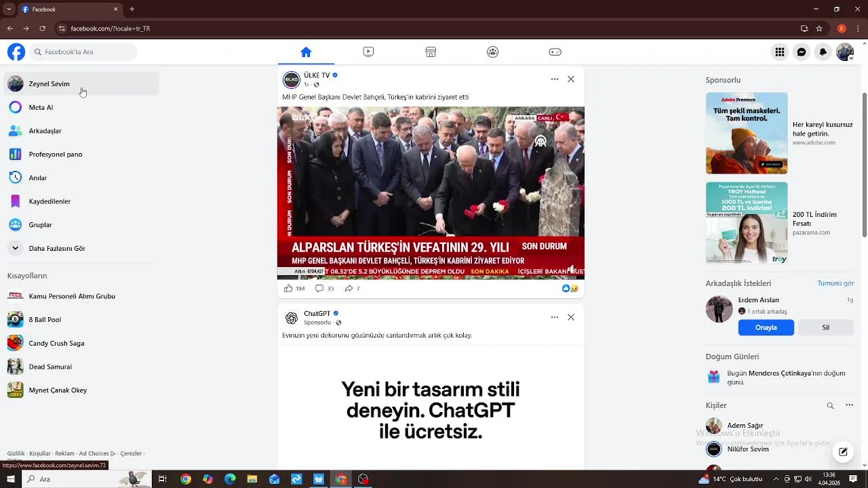The height and width of the screenshot is (488, 868).
Task: Open the apps grid menu icon
Action: coord(780,52)
